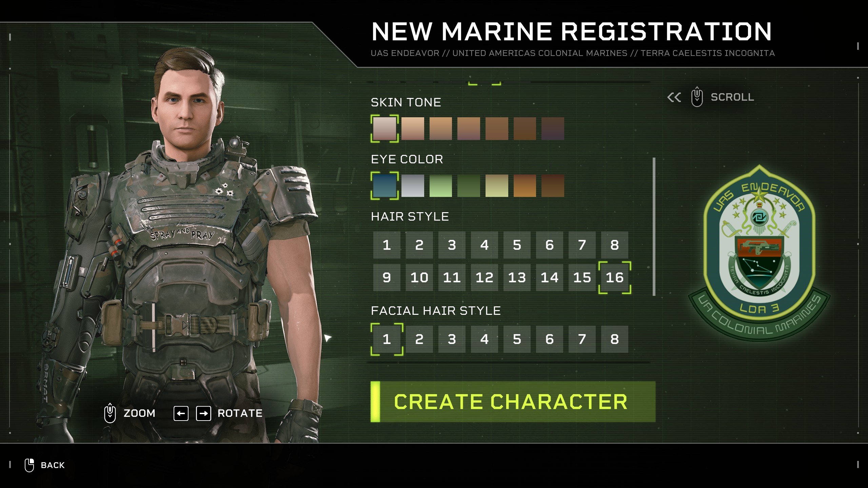Click the options panel vertical scrollbar
868x488 pixels.
654,227
